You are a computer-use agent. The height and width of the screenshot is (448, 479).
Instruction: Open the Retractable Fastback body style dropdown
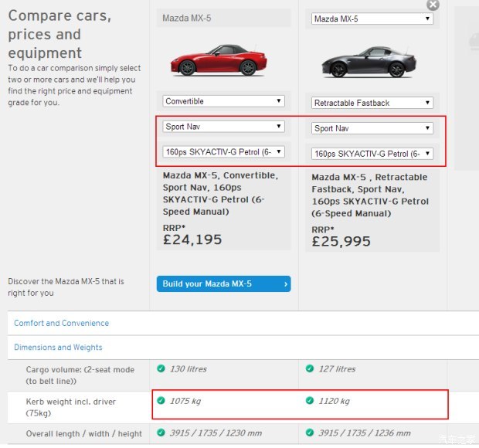coord(372,103)
